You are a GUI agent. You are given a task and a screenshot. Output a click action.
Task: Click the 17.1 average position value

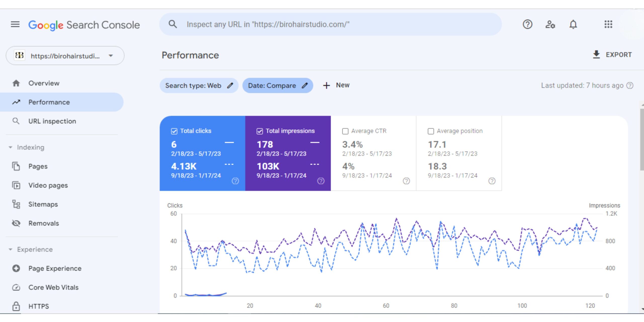coord(437,144)
